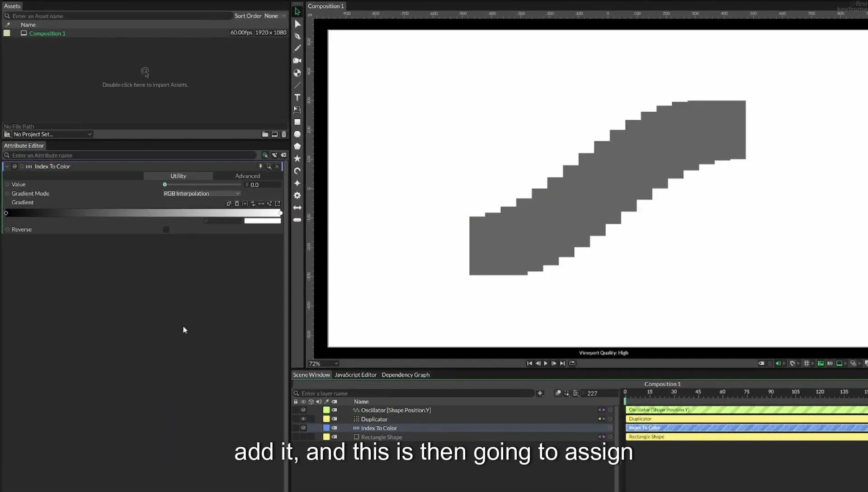
Task: Click the new folder icon in Assets
Action: (265, 134)
